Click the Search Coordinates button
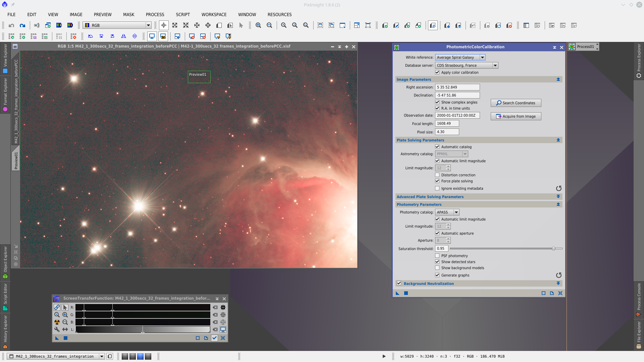This screenshot has width=644, height=362. coord(516,103)
